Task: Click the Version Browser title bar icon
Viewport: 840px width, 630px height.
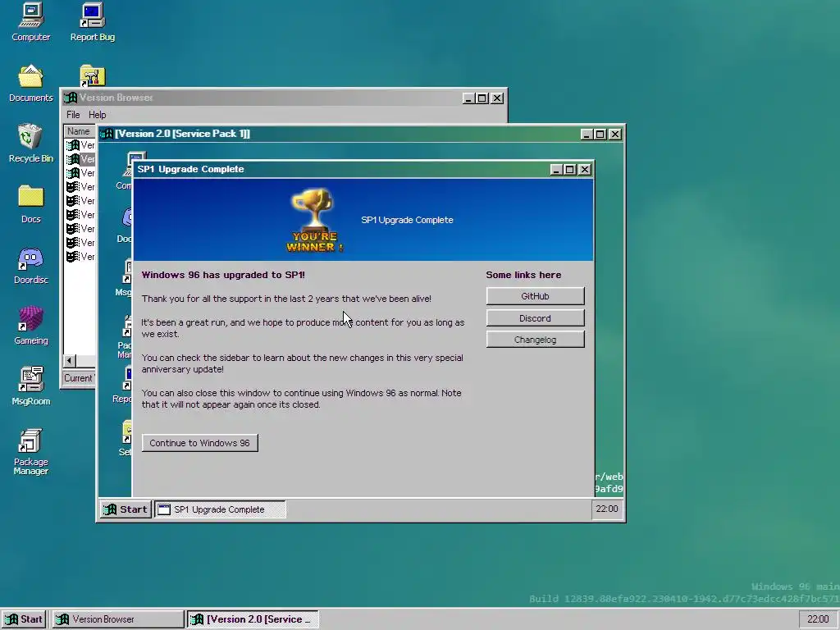Action: tap(71, 98)
